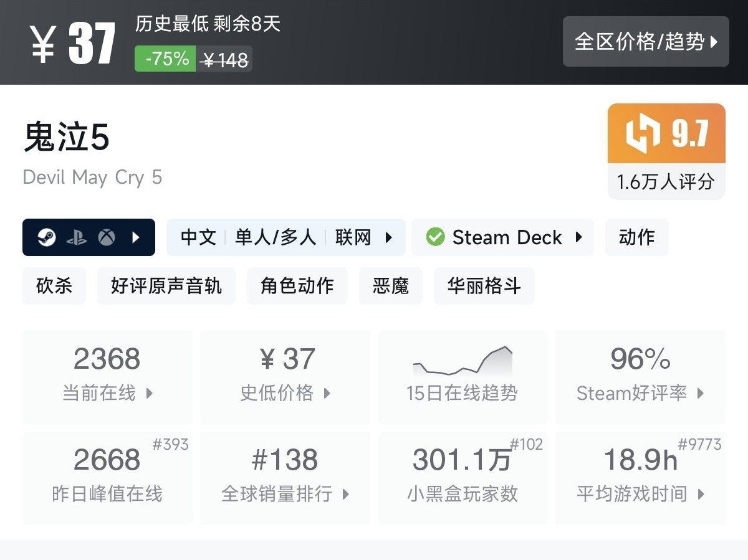Click the Xiaoheihe 9.7 score logo
This screenshot has width=748, height=560.
pyautogui.click(x=641, y=133)
